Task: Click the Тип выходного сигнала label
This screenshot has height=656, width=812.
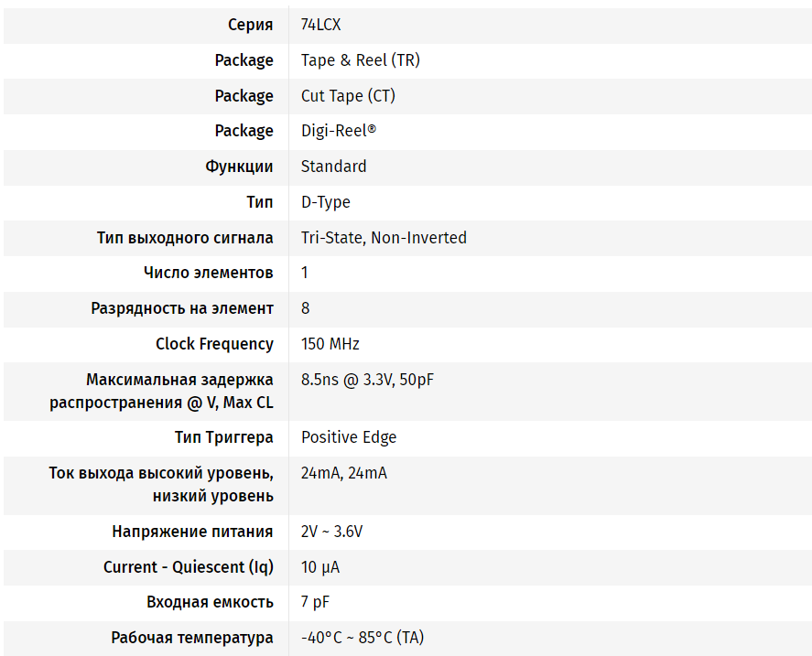Action: coord(185,238)
